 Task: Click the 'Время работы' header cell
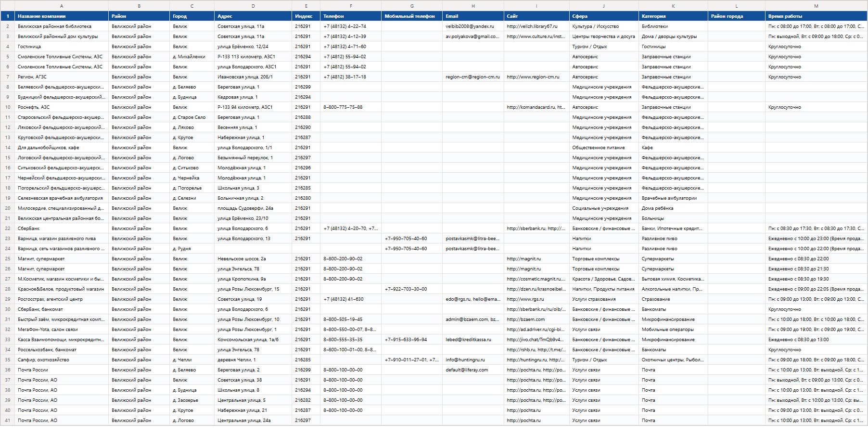(x=816, y=16)
